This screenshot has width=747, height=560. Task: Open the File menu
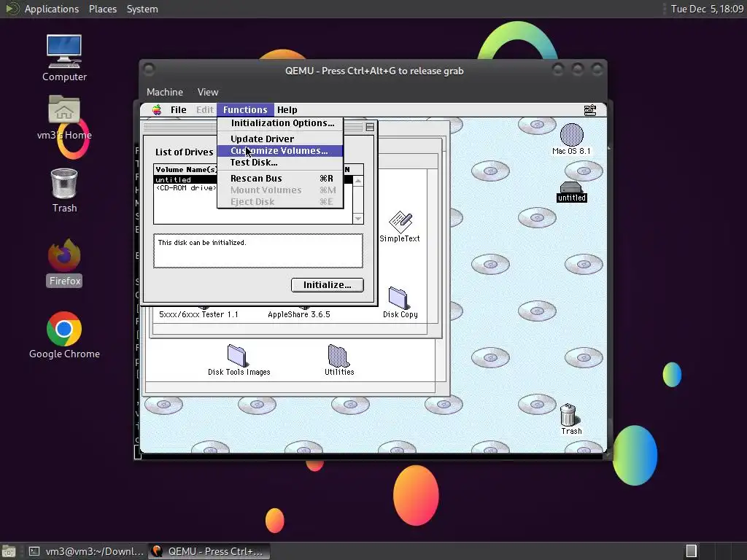tap(179, 110)
